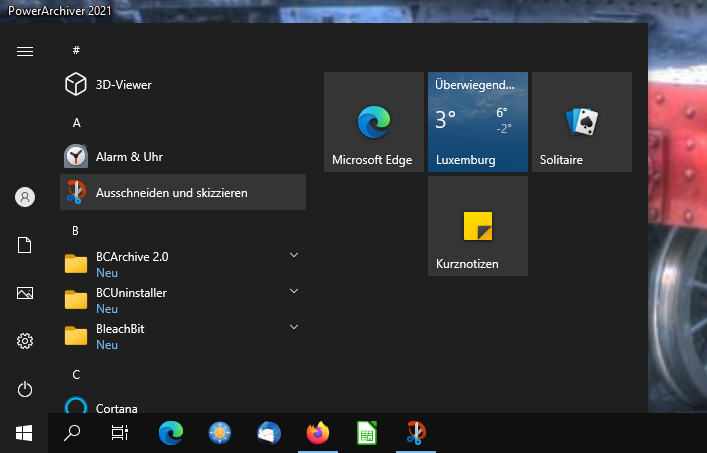
Task: Click the Power button in Start sidebar
Action: coord(25,389)
